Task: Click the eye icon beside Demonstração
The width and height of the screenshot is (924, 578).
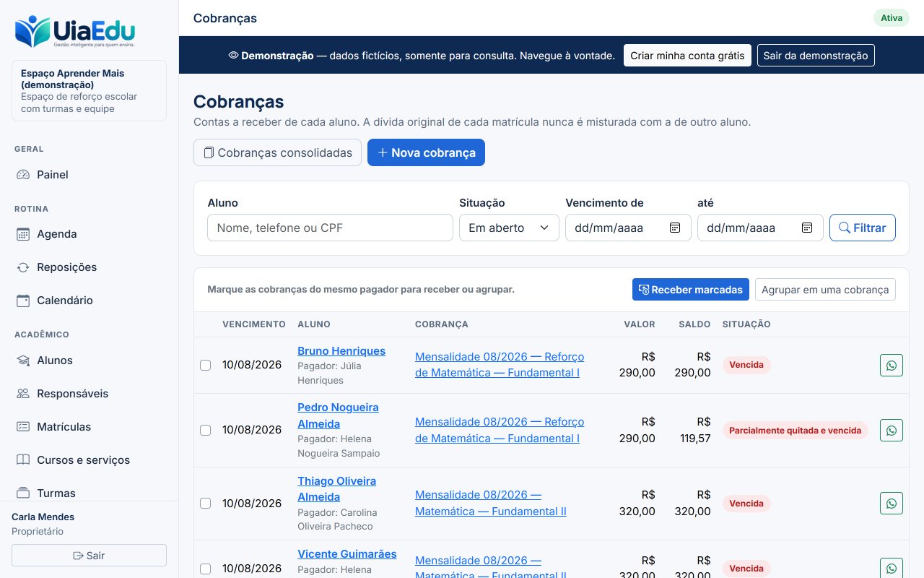Action: (x=233, y=55)
